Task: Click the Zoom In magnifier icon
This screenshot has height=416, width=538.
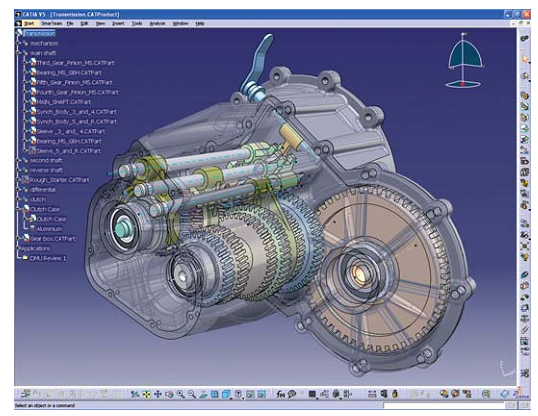Action: [180, 394]
